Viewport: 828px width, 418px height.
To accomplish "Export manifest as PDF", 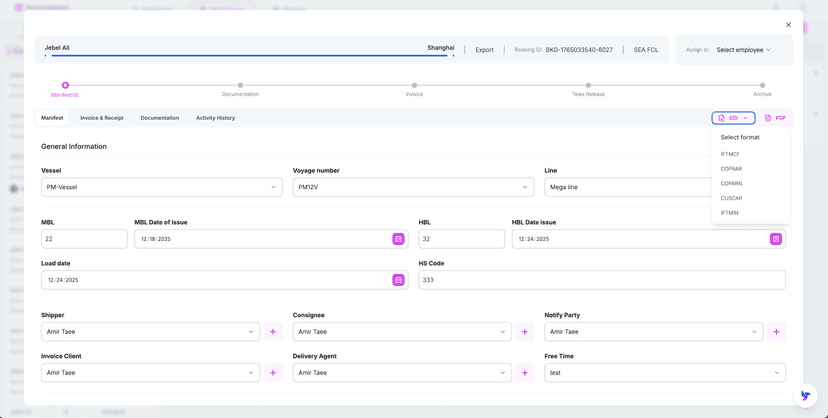I will (x=775, y=118).
